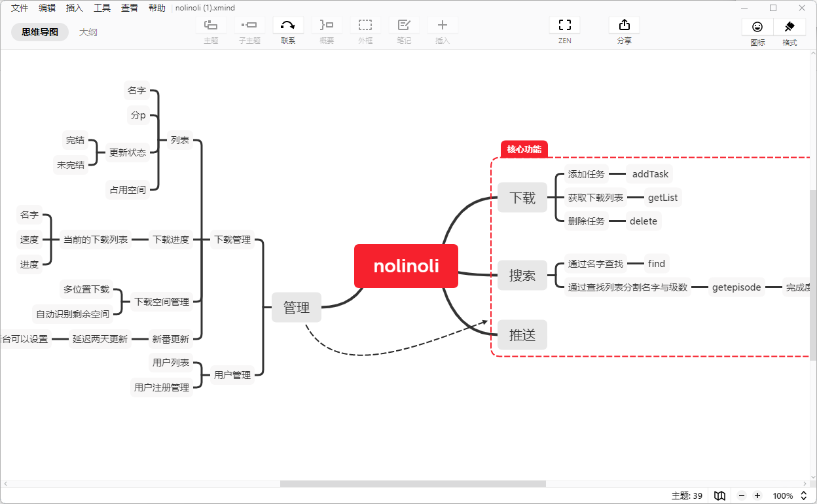Toggle the Format (格式) panel
The width and height of the screenshot is (817, 504).
[x=790, y=27]
